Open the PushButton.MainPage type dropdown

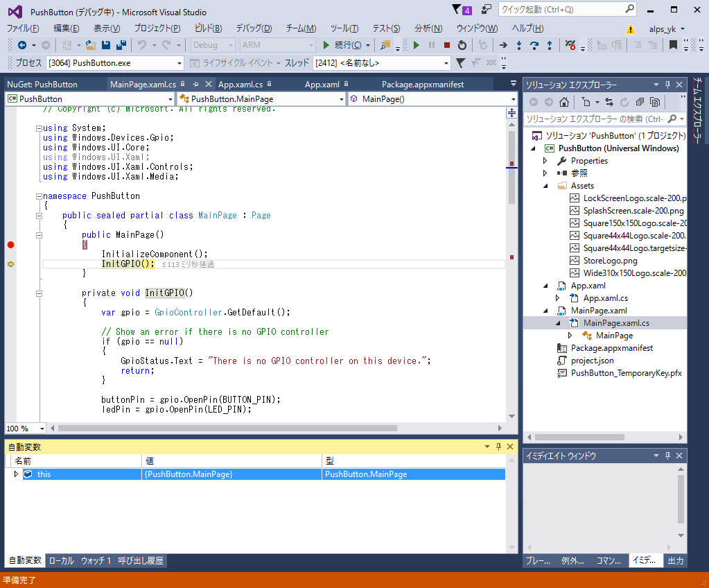point(261,99)
